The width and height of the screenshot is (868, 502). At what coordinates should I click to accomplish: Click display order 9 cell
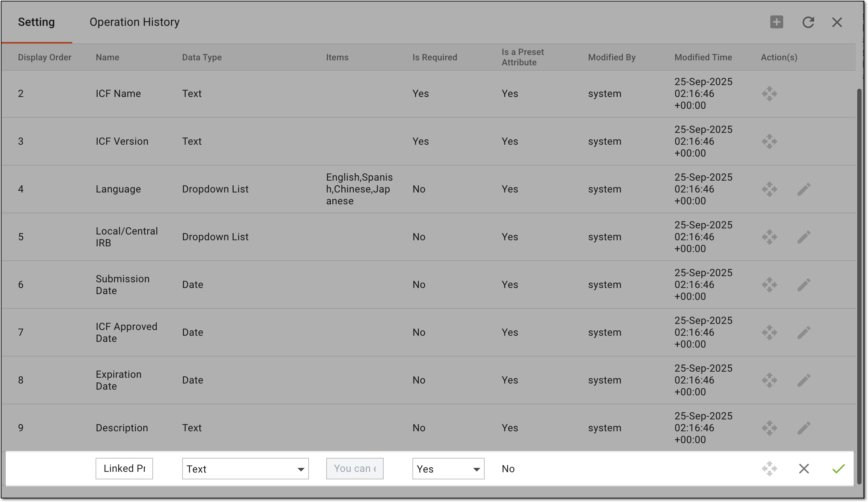tap(21, 428)
